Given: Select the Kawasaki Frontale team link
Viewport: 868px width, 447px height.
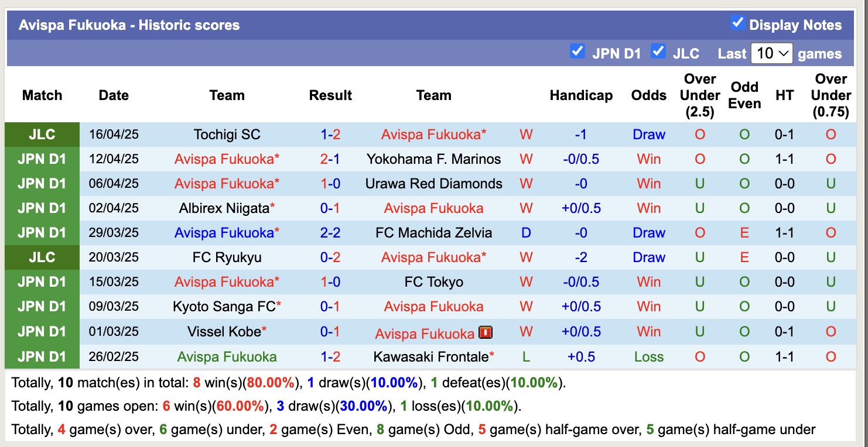Looking at the screenshot, I should 429,356.
